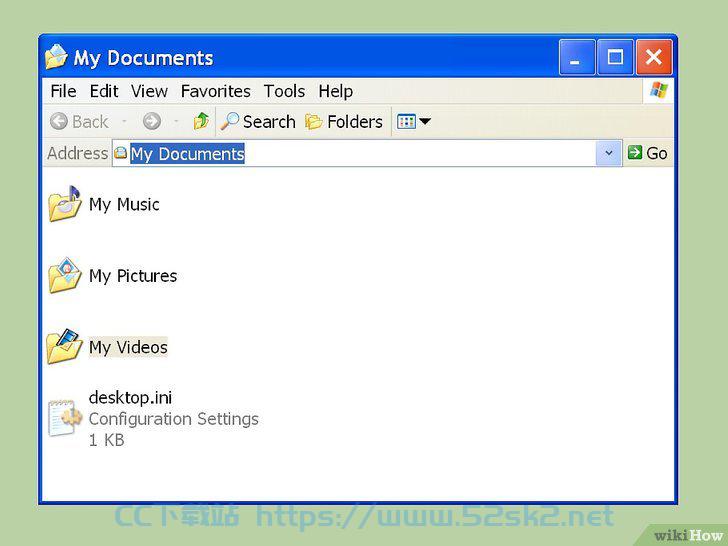Open the Back history dropdown arrow
The height and width of the screenshot is (546, 728).
[x=124, y=122]
